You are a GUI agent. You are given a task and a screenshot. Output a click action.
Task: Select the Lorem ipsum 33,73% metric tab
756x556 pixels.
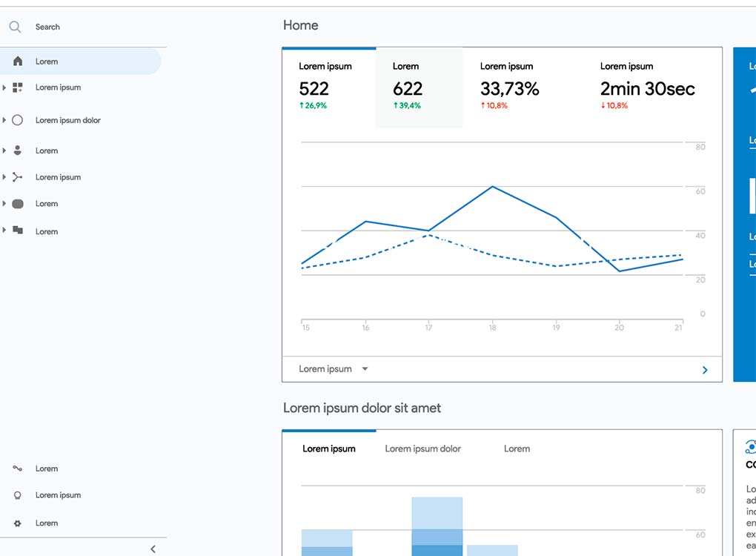(x=509, y=87)
